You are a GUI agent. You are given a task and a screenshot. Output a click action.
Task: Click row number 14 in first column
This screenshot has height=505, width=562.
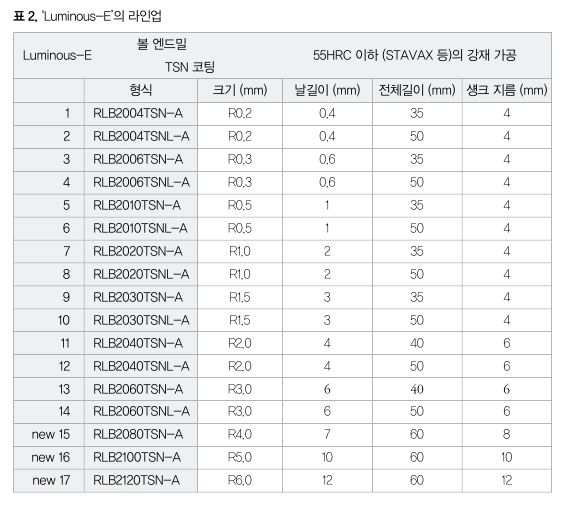pos(64,411)
